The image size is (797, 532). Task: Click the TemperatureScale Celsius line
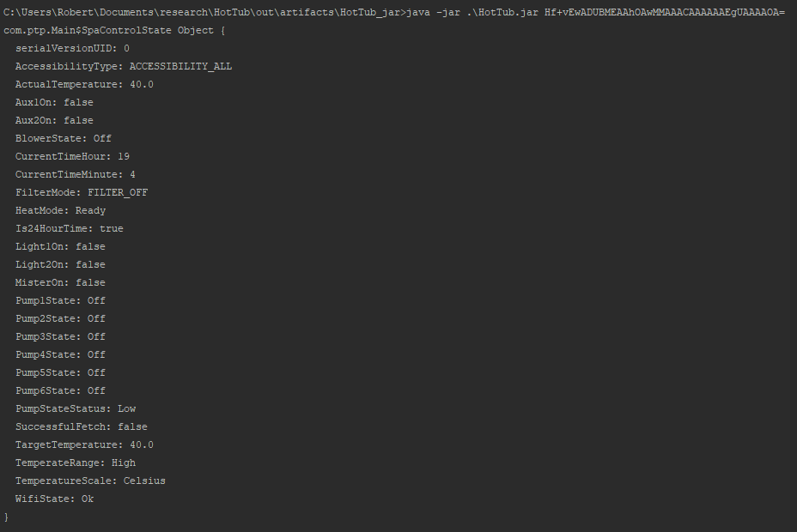(x=90, y=481)
